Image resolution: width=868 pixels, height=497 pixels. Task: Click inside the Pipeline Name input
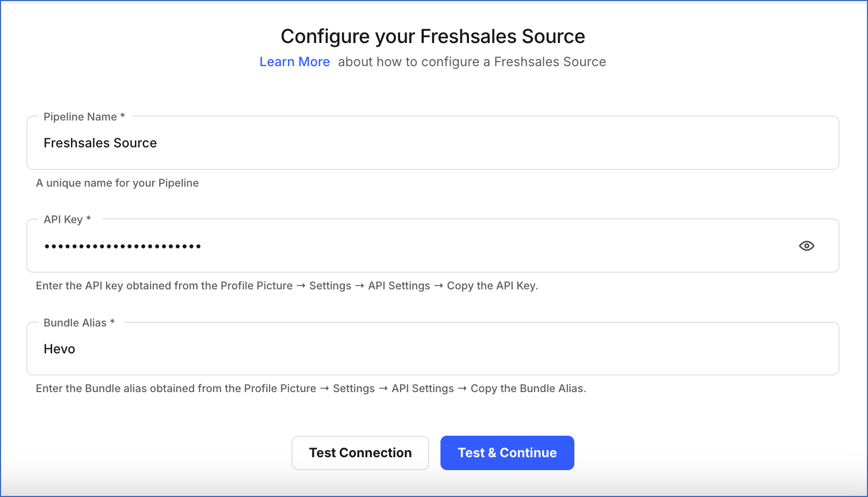376,143
